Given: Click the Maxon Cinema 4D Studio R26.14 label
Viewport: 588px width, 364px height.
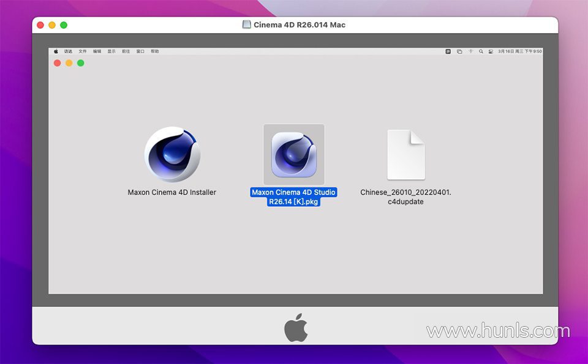Looking at the screenshot, I should [x=294, y=197].
